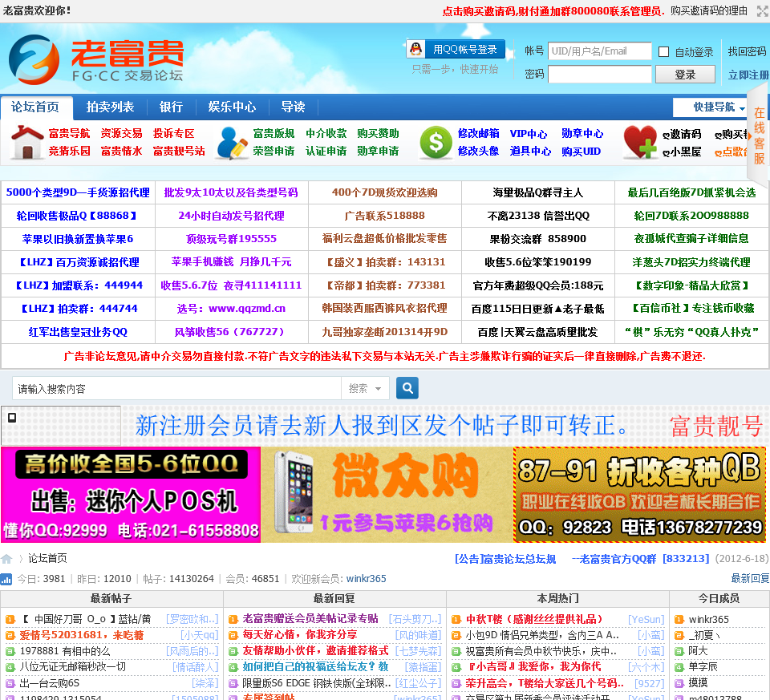Open ad 广告联系518888
The width and height of the screenshot is (770, 700).
click(384, 216)
